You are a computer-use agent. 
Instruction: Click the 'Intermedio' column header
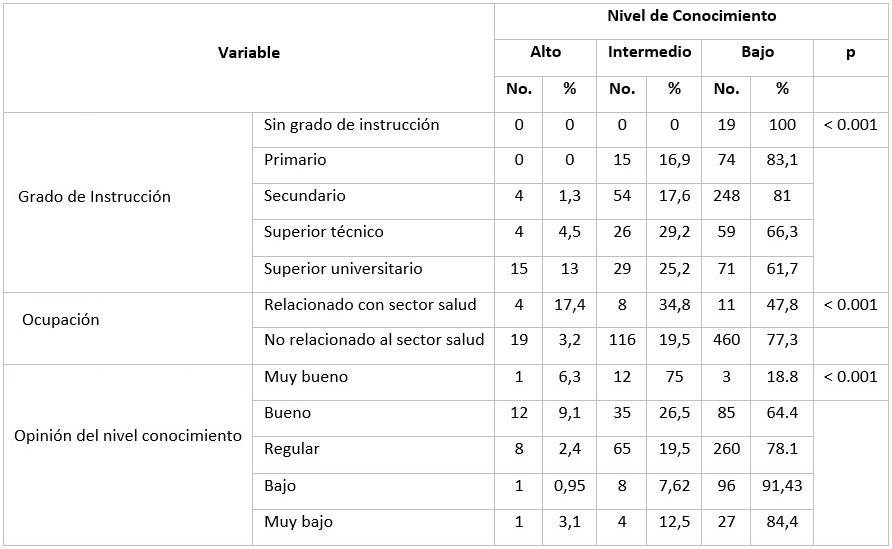649,52
